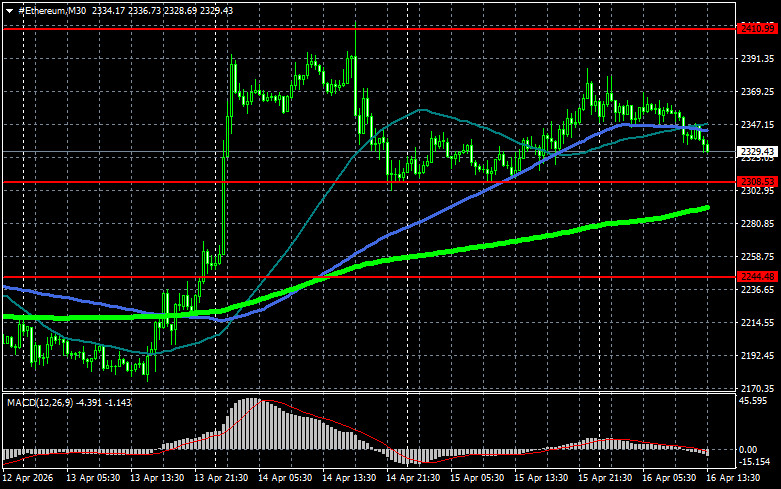This screenshot has width=781, height=489.
Task: Click the 14 Apr 13:30 time label
Action: pyautogui.click(x=349, y=478)
